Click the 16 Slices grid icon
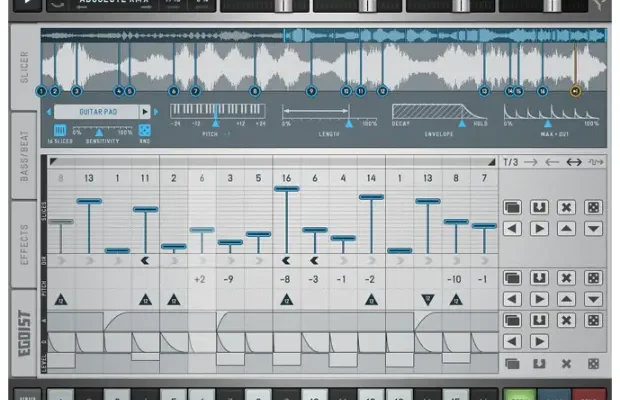This screenshot has width=620, height=400. 59,130
